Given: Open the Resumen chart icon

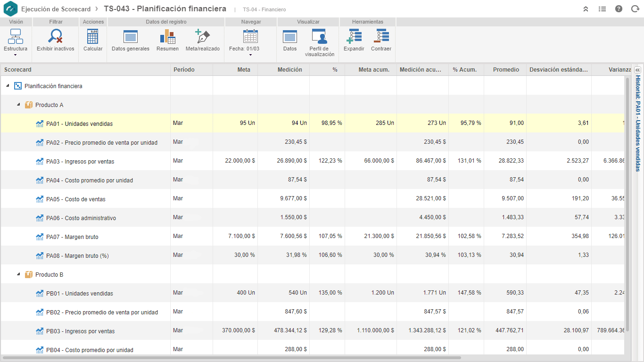Looking at the screenshot, I should 167,37.
